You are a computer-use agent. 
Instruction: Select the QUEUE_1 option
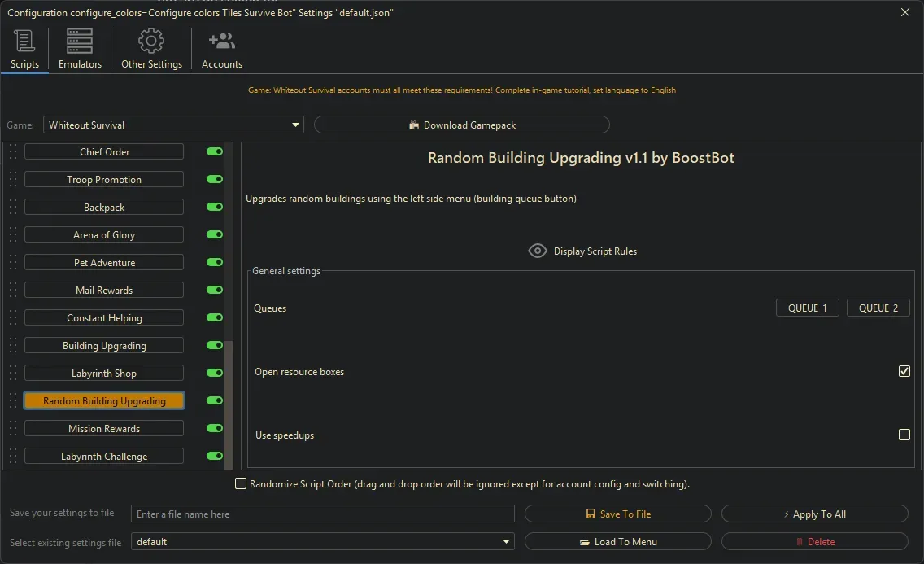point(807,308)
